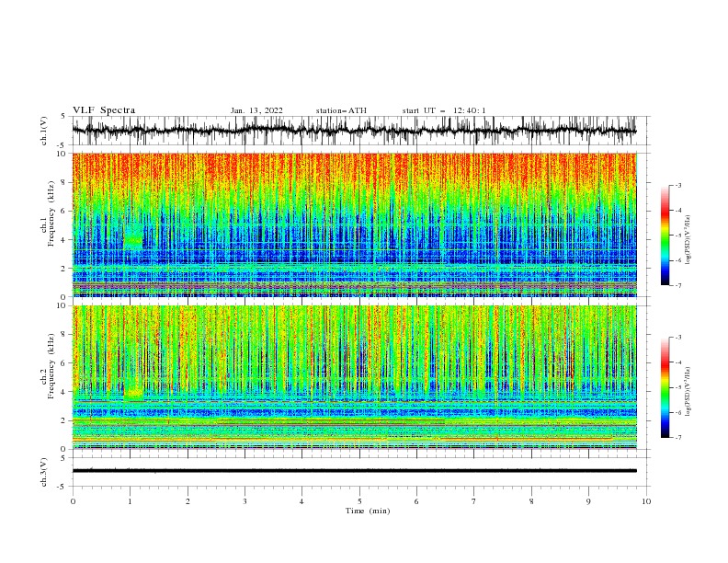Click the ch.2 spectrogram color scale bar
Screen dimensions: 728x563
[x=665, y=387]
